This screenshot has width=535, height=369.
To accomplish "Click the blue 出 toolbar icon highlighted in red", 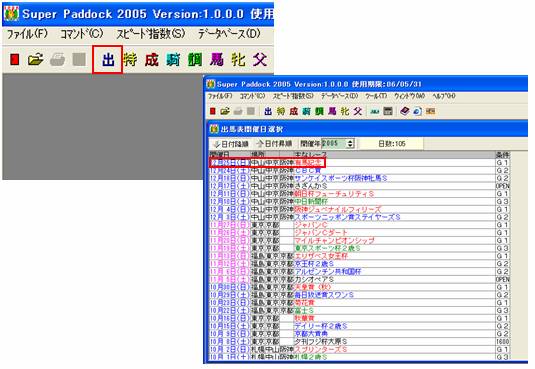I will pyautogui.click(x=107, y=60).
